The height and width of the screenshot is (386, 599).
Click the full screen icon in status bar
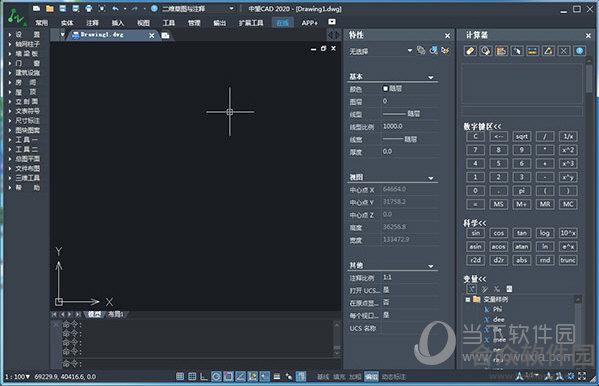point(582,376)
